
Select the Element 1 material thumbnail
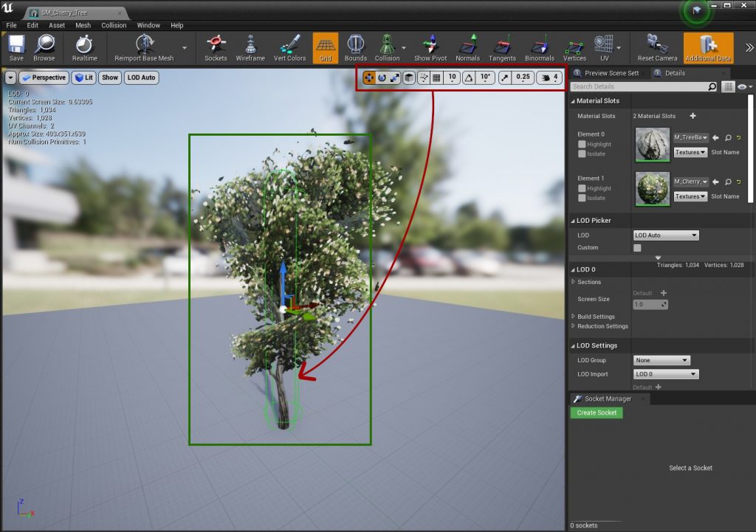click(653, 189)
